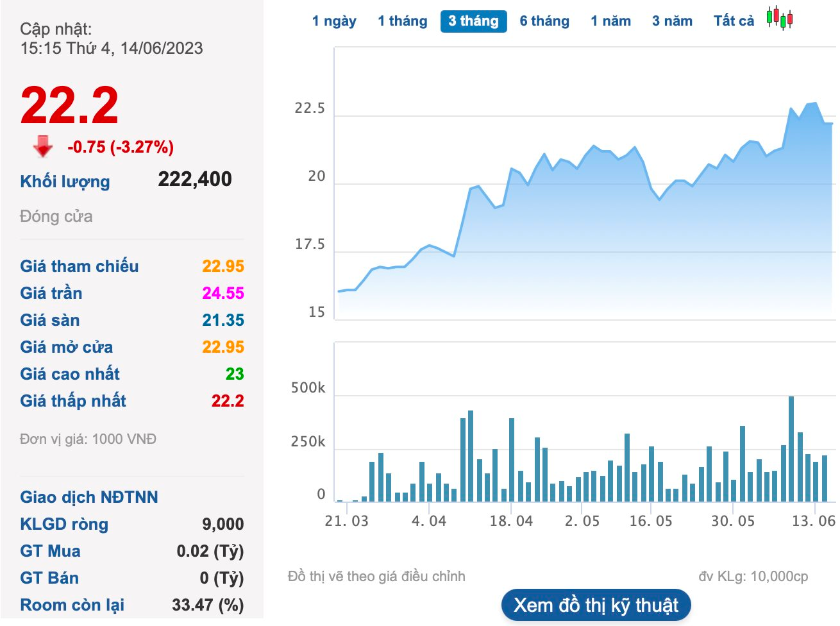Click the update timestamp '15:15 Thứ 4, 14/06/2023'

tap(112, 48)
